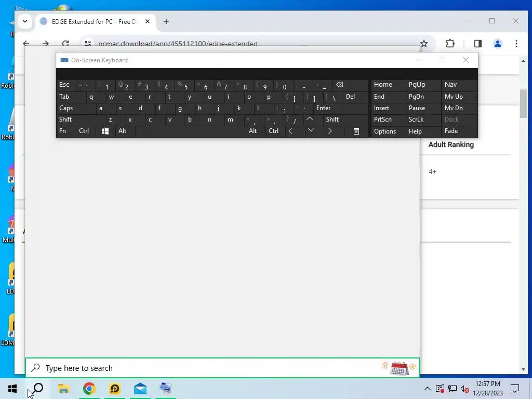Bookmark this page with the star icon
Viewport: 532px width, 399px height.
coord(424,44)
